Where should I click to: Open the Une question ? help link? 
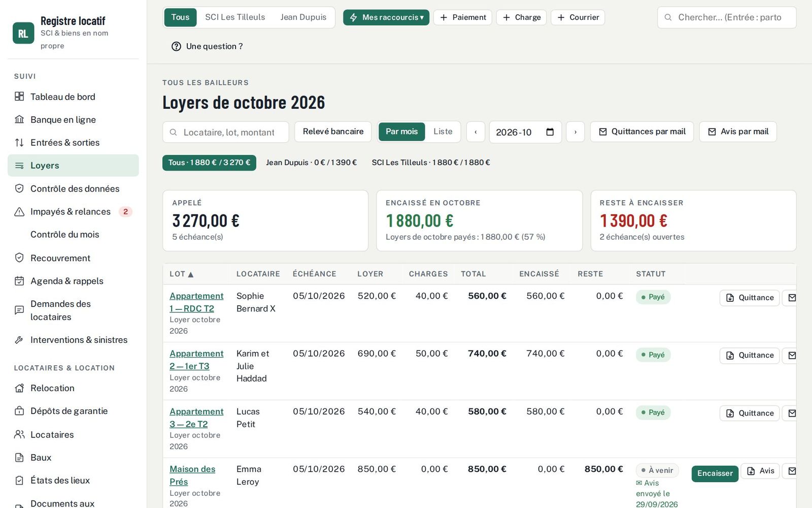(x=207, y=46)
